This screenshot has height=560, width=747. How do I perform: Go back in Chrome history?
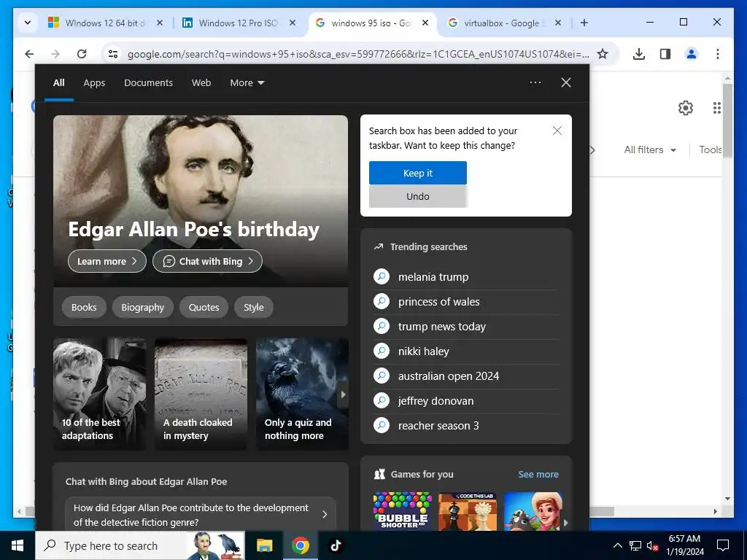click(x=29, y=54)
